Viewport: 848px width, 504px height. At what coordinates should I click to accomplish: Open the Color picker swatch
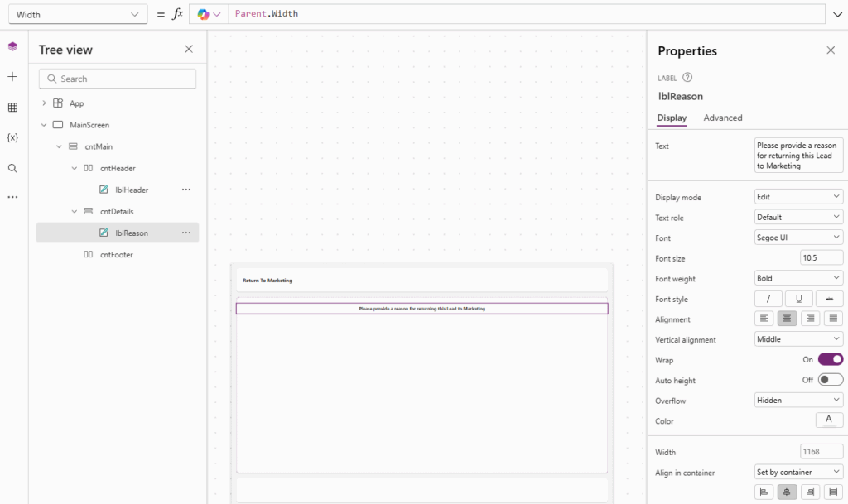tap(829, 420)
